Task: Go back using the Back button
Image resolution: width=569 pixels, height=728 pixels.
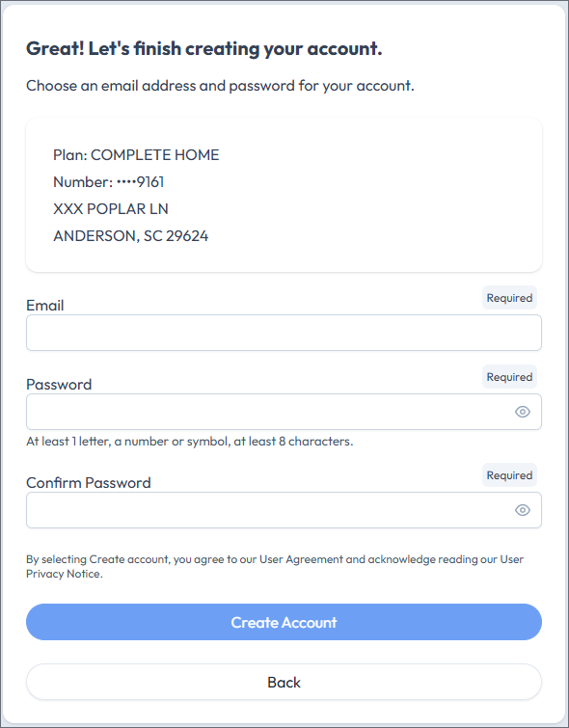Action: click(284, 682)
